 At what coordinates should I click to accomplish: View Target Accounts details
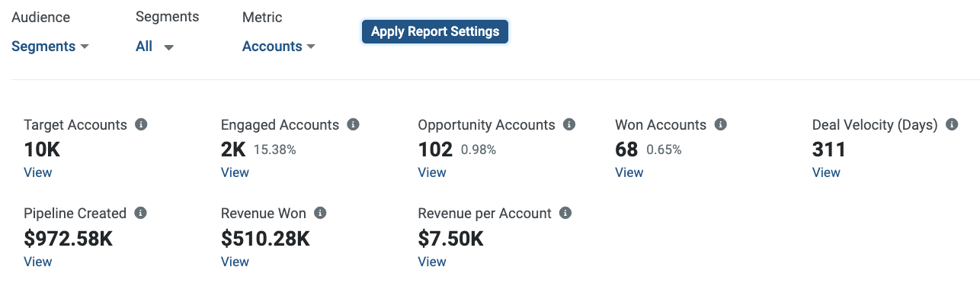pyautogui.click(x=38, y=172)
